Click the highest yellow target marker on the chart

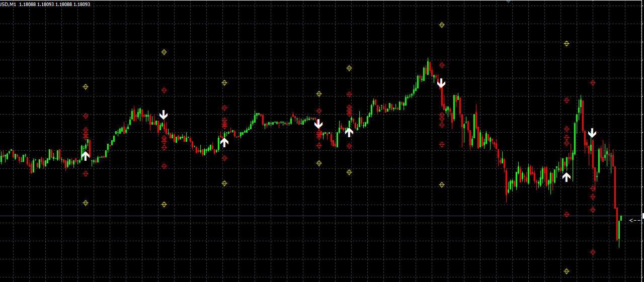pyautogui.click(x=442, y=25)
